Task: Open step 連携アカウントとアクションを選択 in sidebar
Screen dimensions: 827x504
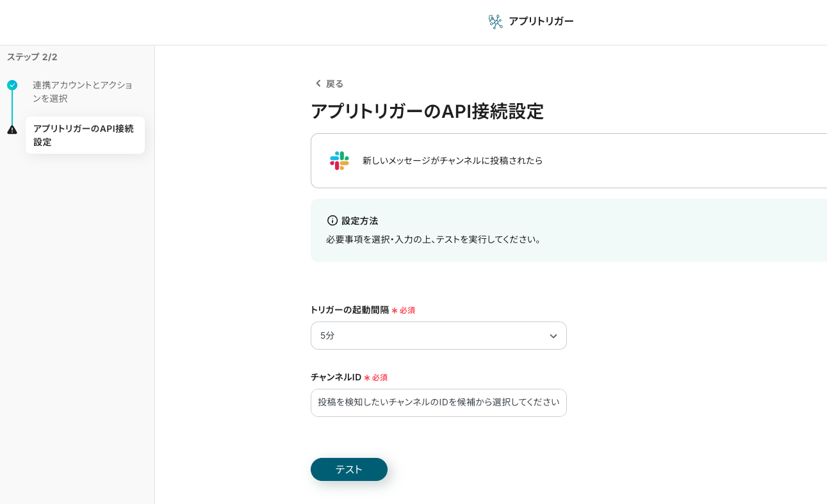Action: 83,92
